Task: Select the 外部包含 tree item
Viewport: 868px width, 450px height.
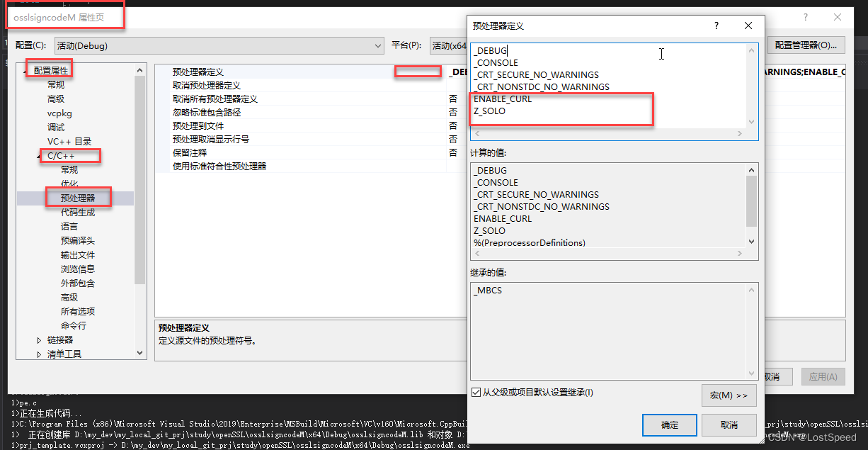Action: click(78, 283)
